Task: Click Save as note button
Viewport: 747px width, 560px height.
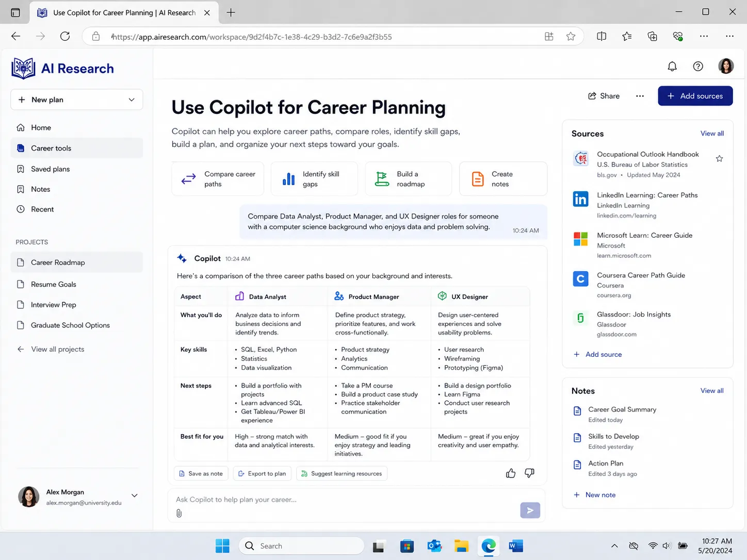Action: 201,473
